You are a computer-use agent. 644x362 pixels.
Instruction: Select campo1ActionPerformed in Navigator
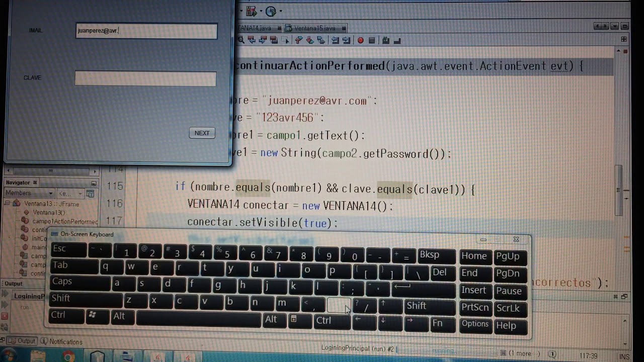click(x=65, y=221)
